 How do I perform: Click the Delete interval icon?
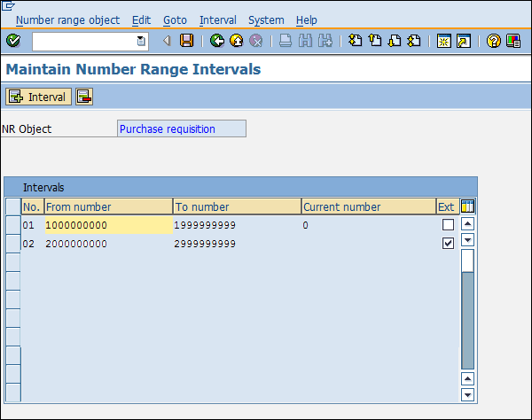84,97
